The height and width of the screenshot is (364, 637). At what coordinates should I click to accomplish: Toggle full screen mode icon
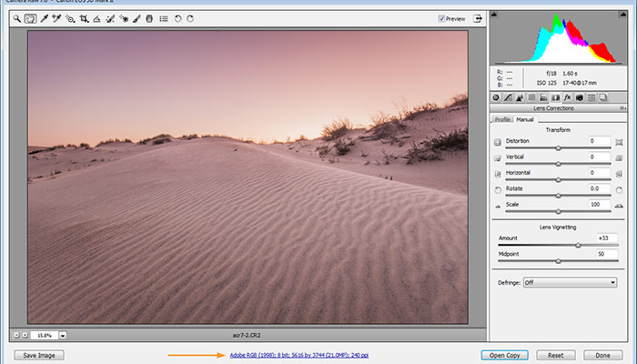[x=478, y=19]
